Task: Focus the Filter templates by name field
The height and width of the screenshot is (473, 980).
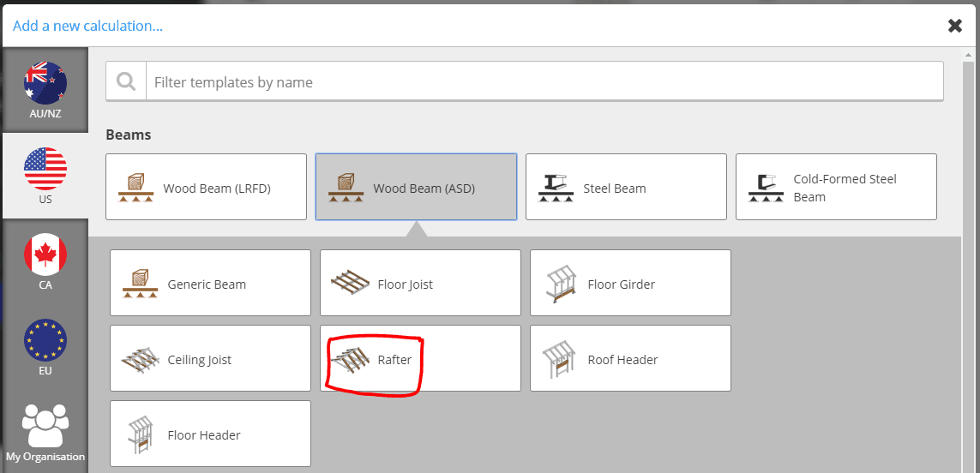Action: [544, 82]
